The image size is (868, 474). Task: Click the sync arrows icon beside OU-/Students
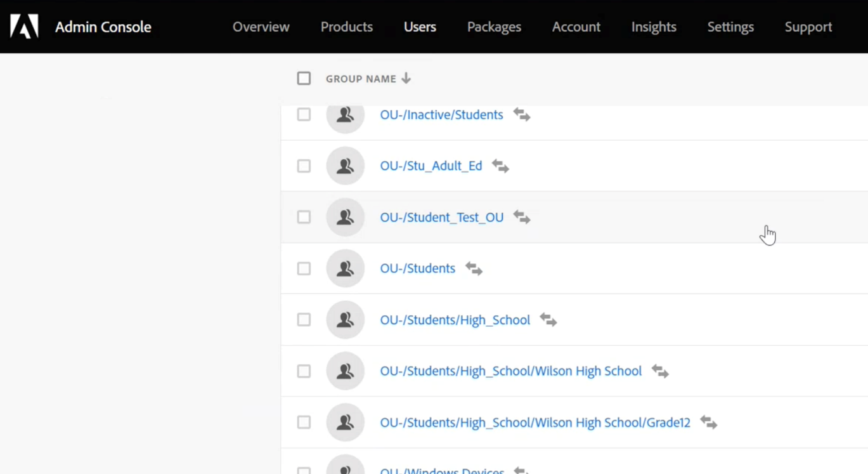click(473, 268)
